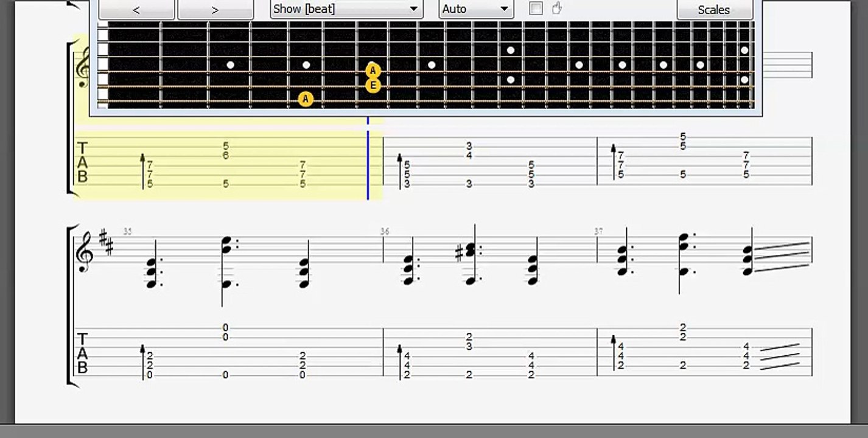Click the sharp accidental in measure 36
The image size is (868, 438).
(460, 252)
